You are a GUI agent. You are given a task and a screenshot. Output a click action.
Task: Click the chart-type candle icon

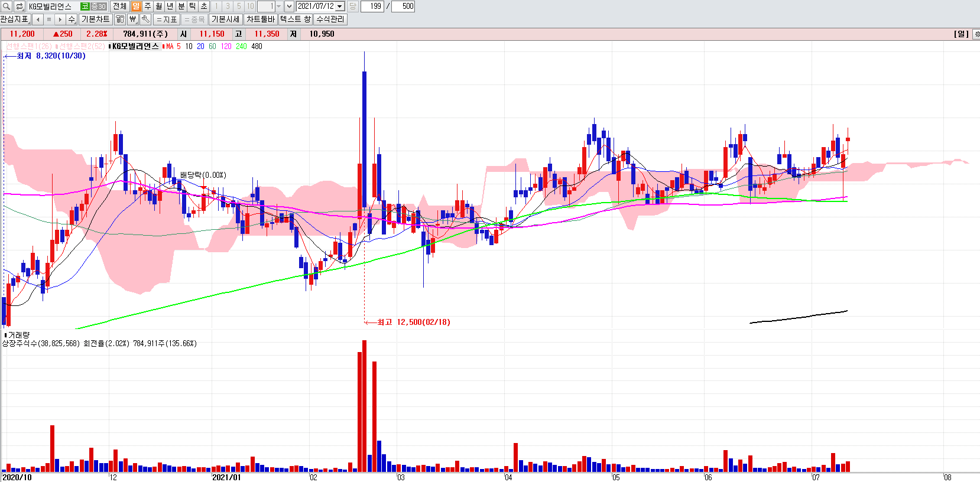pos(120,19)
